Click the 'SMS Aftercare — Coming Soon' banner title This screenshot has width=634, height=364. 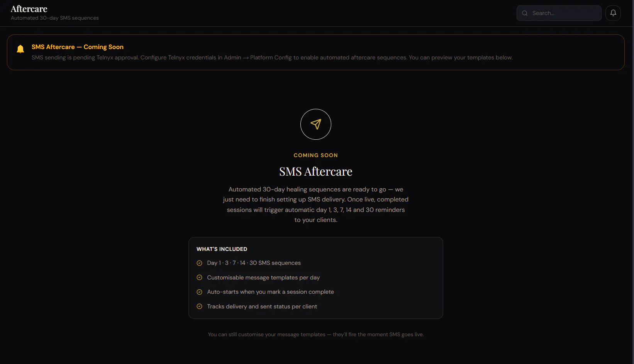[78, 47]
